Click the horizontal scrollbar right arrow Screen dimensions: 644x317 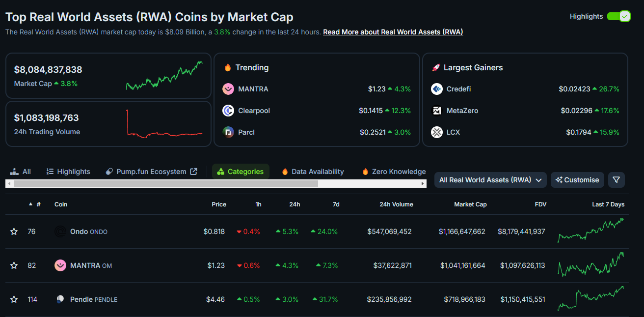(423, 183)
